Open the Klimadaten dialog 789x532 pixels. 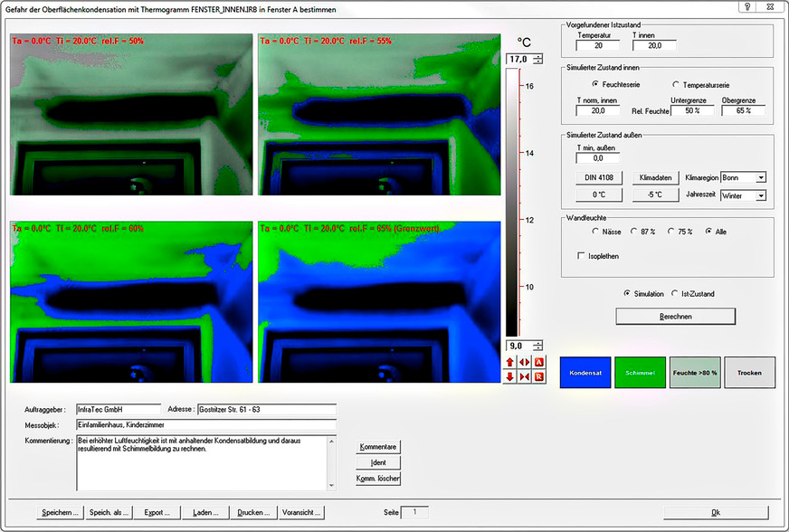point(655,177)
